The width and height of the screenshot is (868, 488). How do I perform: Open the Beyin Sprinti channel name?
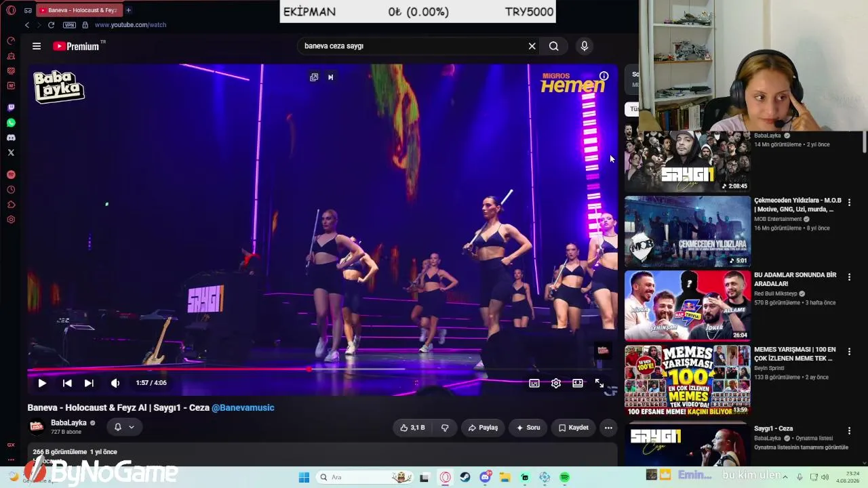point(769,368)
